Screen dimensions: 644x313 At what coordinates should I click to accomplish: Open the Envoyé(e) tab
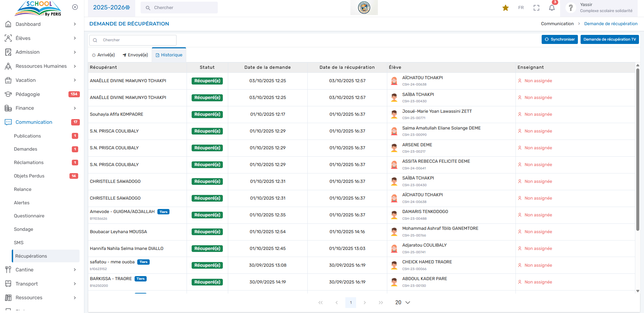[x=135, y=55]
